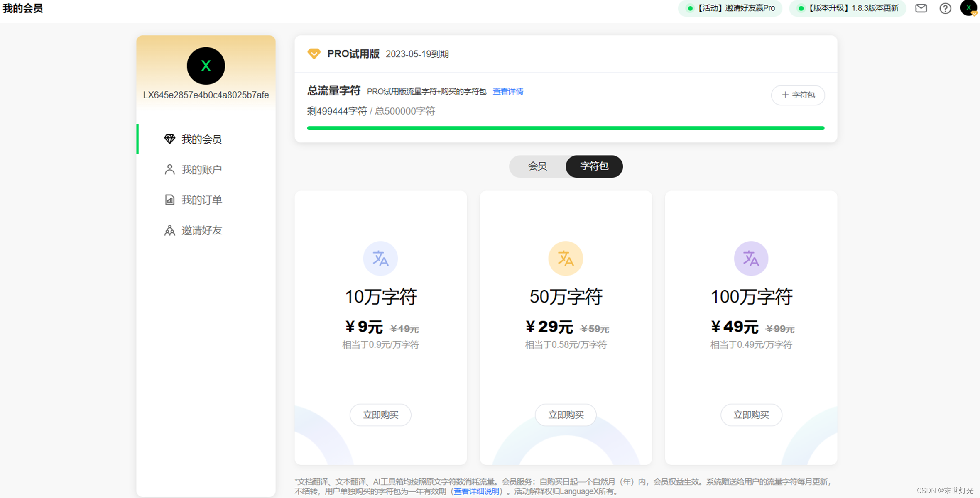980x498 pixels.
Task: Switch to the 会员 tab
Action: coord(537,166)
